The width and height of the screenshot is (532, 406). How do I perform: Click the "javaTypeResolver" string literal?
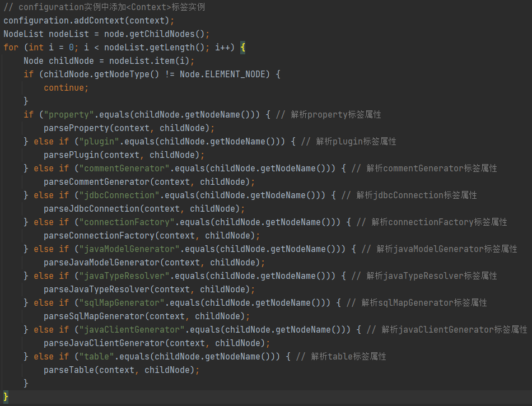124,276
